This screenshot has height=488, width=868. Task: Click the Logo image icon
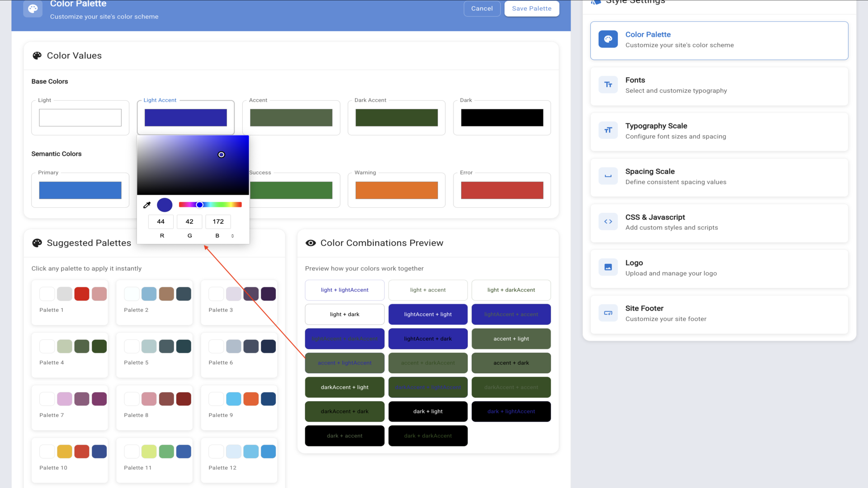[x=608, y=267]
